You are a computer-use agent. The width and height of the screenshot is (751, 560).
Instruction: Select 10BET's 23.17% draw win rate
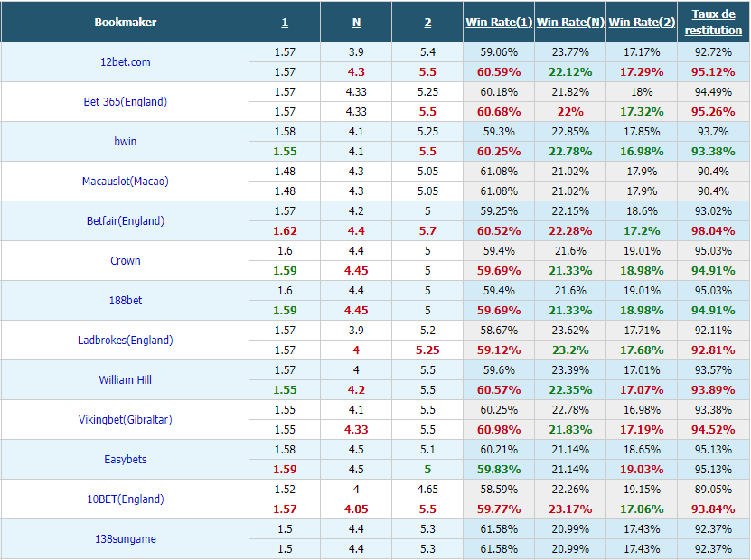[570, 509]
